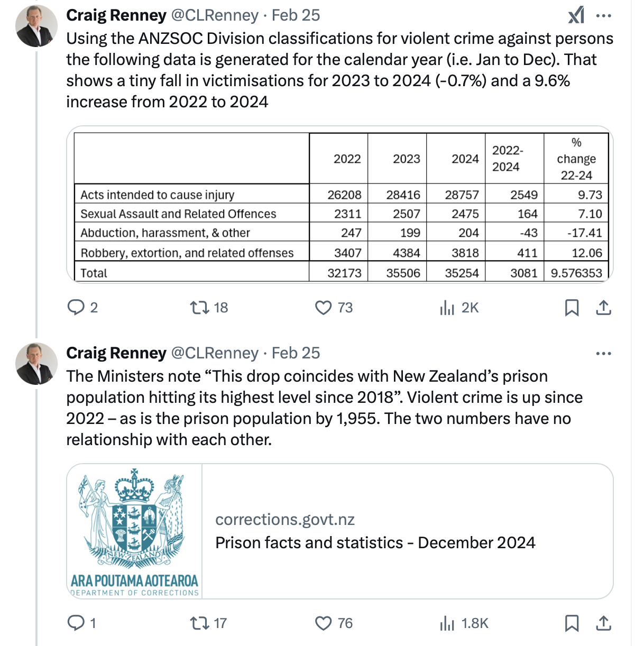This screenshot has height=646, width=644.
Task: Click Craig Renney's name on first tweet
Action: [x=116, y=15]
